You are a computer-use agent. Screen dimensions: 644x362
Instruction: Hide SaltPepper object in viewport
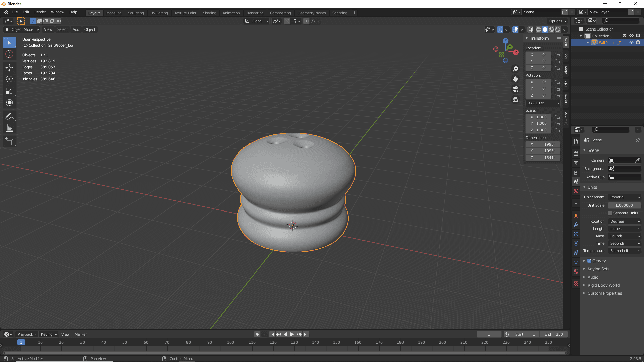(631, 42)
